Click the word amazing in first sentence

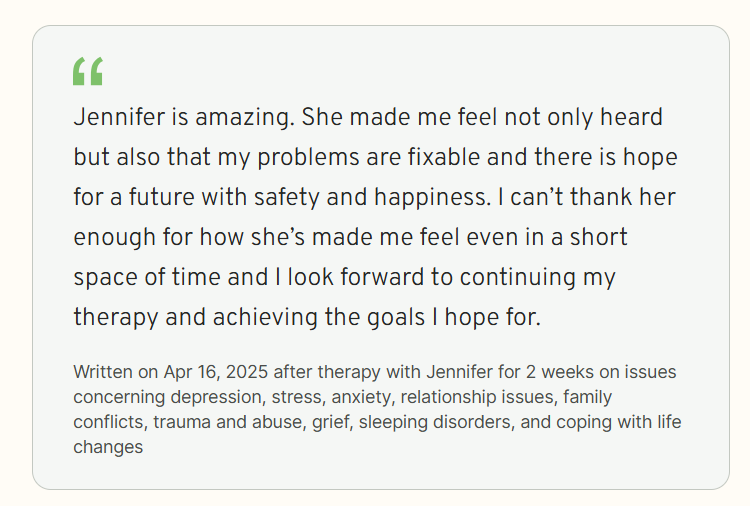click(245, 118)
